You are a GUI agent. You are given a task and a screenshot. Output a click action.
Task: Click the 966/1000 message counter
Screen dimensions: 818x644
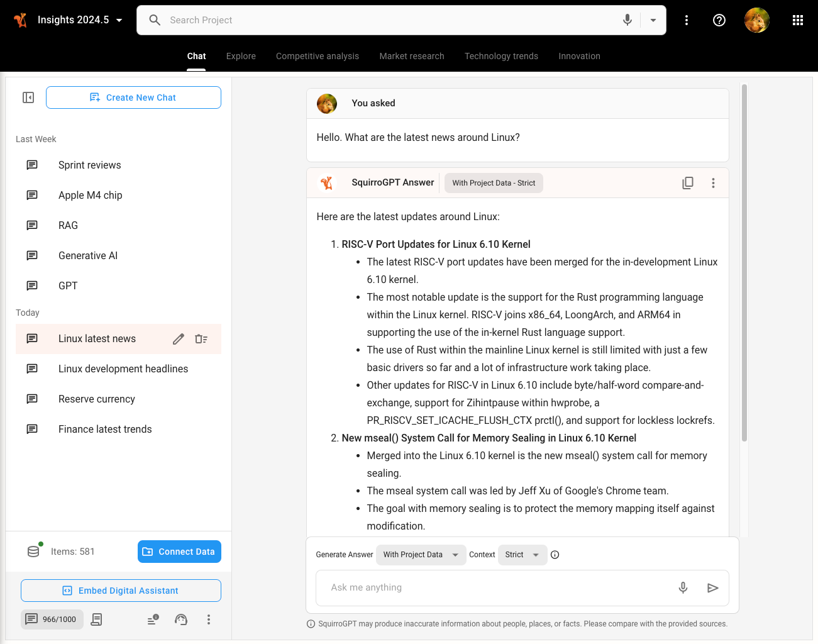click(52, 619)
